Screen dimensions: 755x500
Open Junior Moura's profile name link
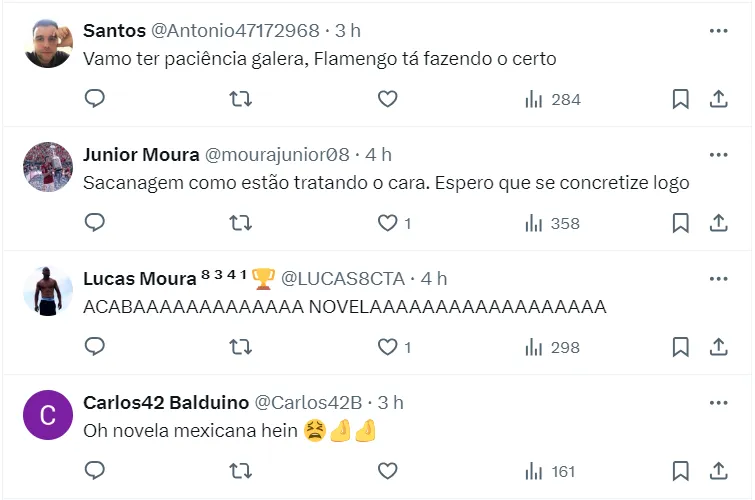(x=140, y=155)
